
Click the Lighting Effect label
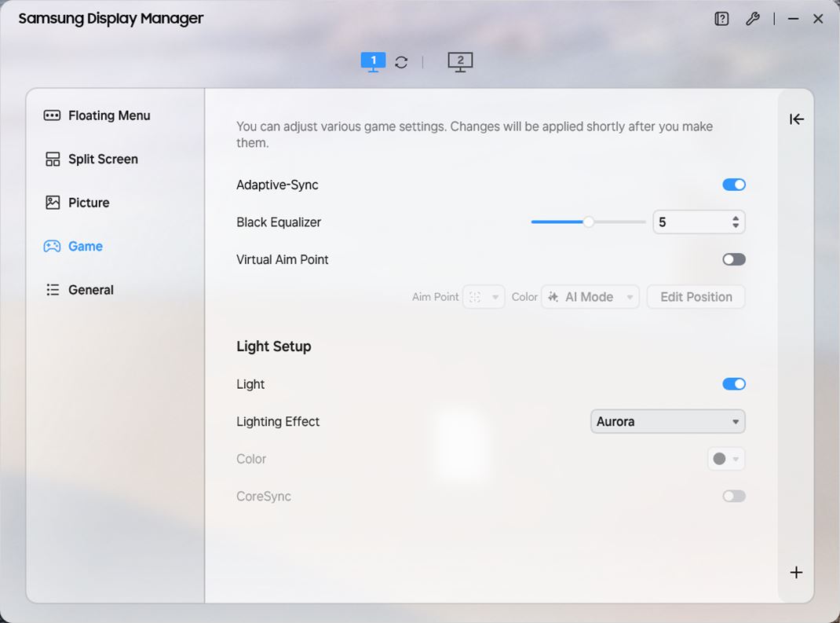pos(278,421)
